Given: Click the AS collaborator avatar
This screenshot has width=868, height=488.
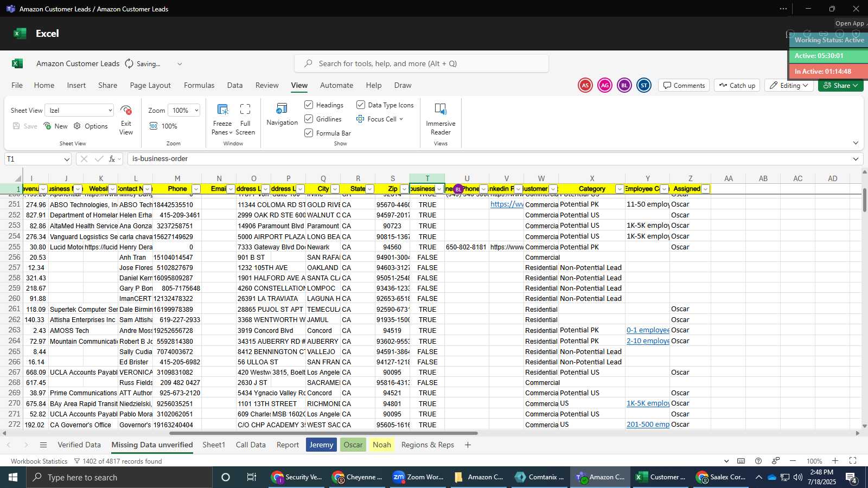Looking at the screenshot, I should pyautogui.click(x=585, y=85).
